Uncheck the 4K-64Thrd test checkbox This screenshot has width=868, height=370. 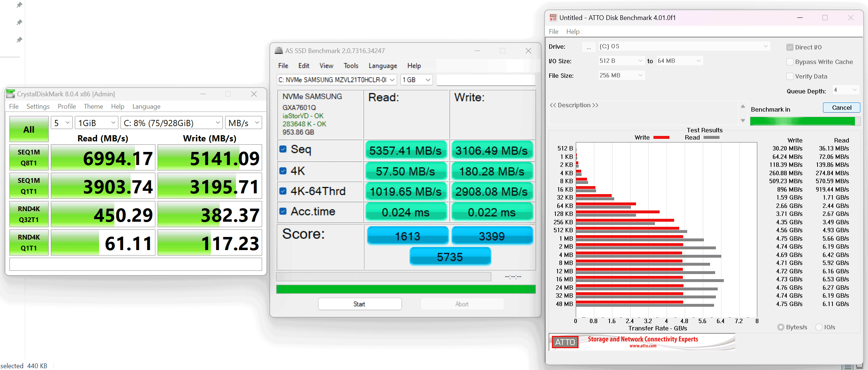coord(283,191)
